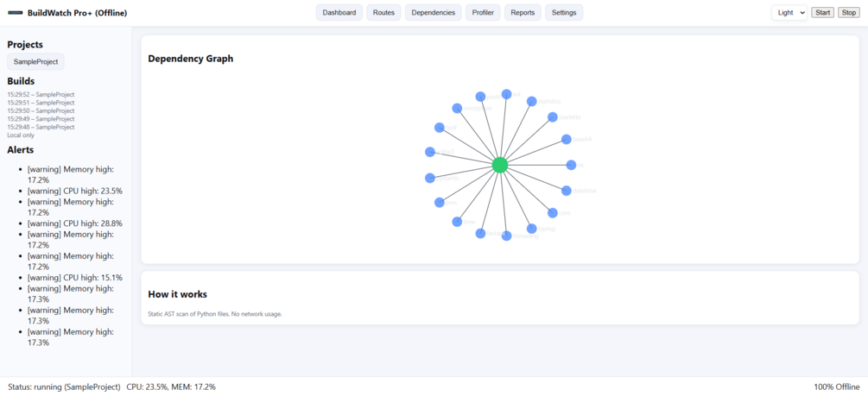The width and height of the screenshot is (868, 396).
Task: Select the fpdf graph node
Action: (440, 128)
